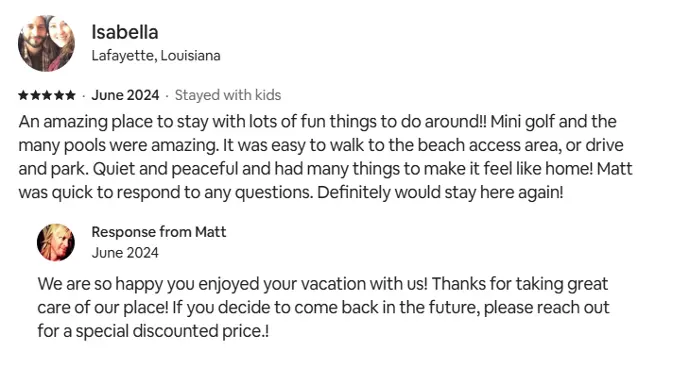Click the middle star of the rating

[x=47, y=95]
